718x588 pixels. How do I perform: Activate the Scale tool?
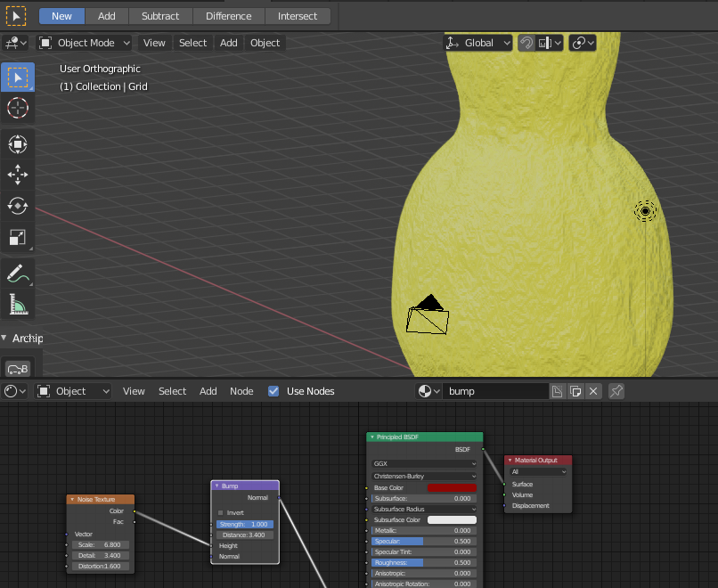click(x=18, y=237)
